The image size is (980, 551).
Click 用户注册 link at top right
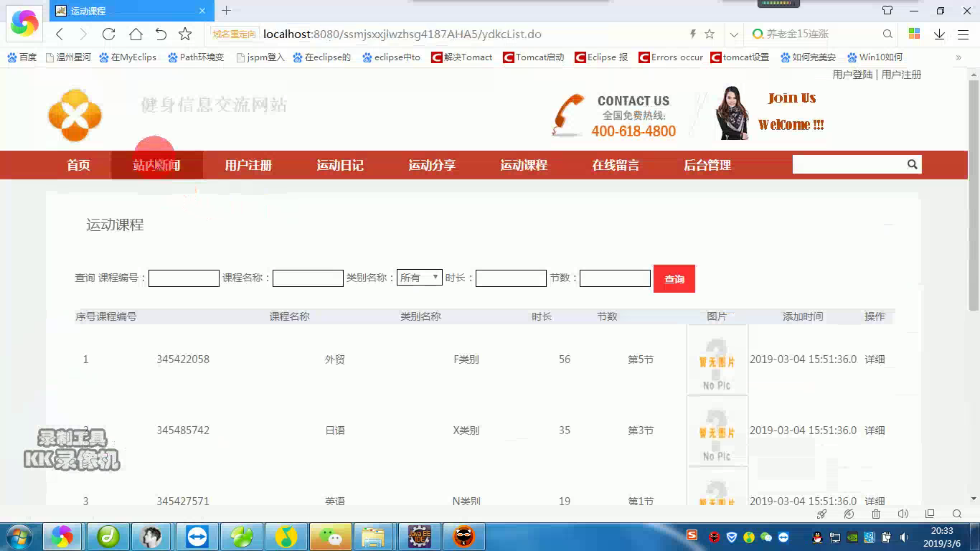click(901, 75)
